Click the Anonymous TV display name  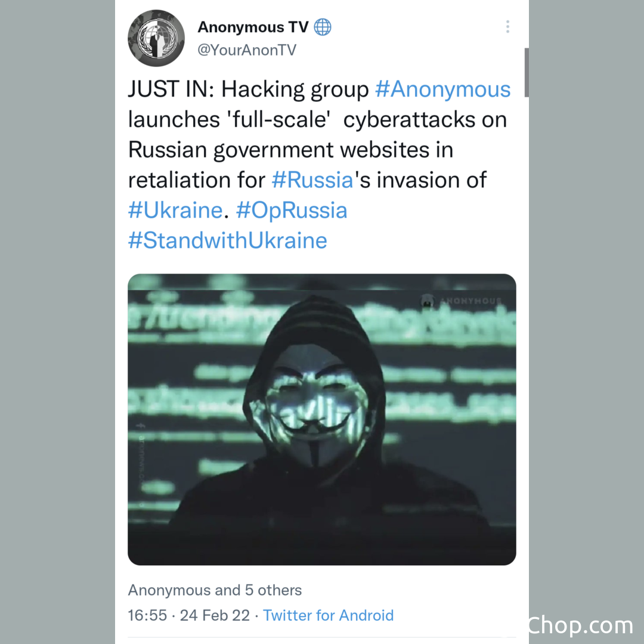pos(253,27)
